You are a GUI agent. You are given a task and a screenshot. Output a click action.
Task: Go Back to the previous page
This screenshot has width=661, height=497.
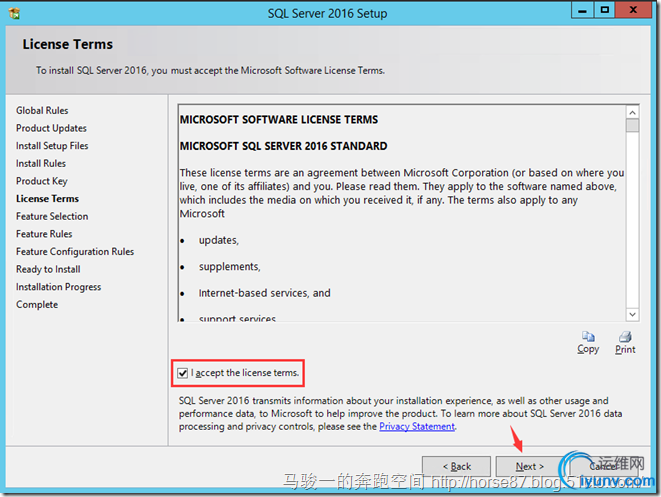(x=457, y=466)
